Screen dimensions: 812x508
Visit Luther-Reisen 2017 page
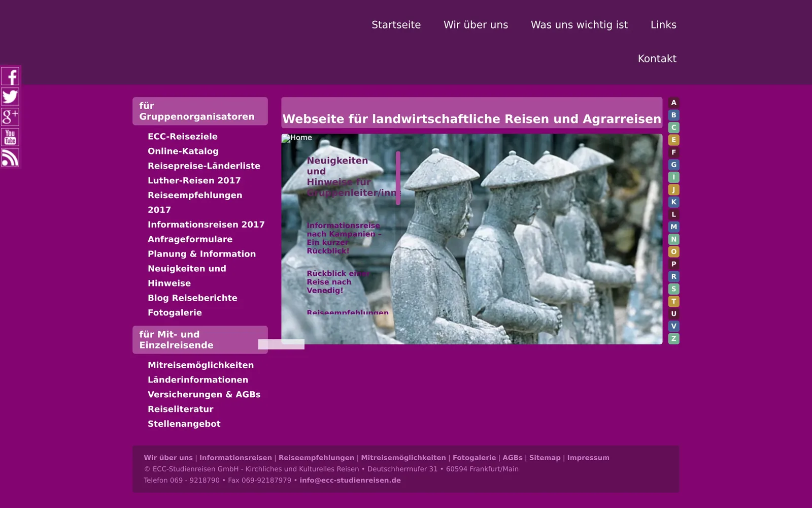tap(194, 180)
